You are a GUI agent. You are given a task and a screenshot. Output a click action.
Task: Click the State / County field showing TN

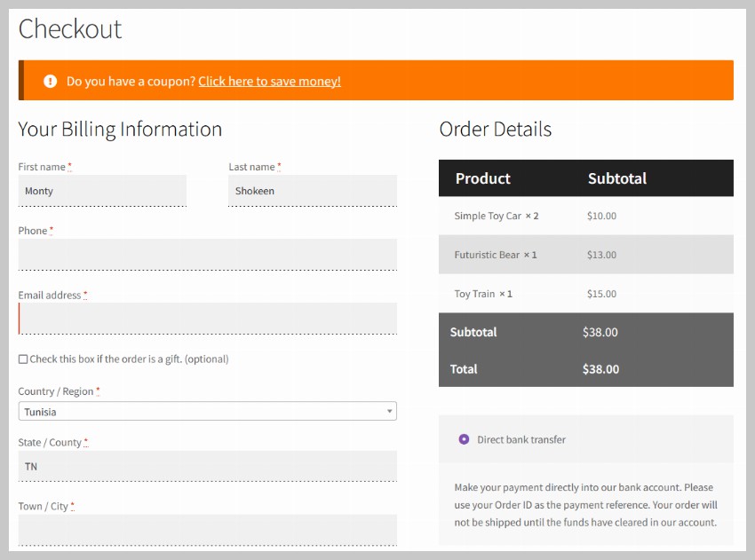pyautogui.click(x=207, y=466)
